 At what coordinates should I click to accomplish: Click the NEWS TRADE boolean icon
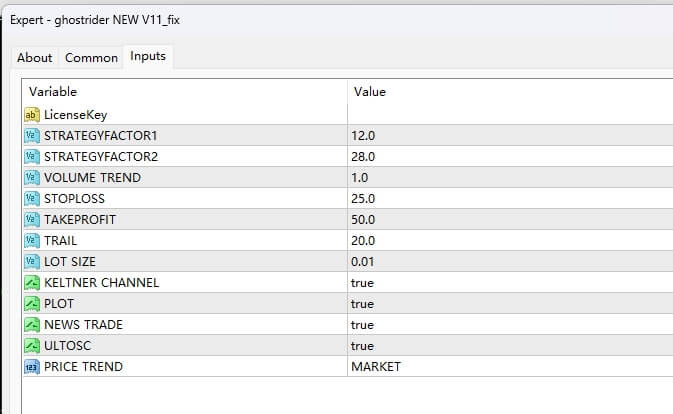point(31,324)
